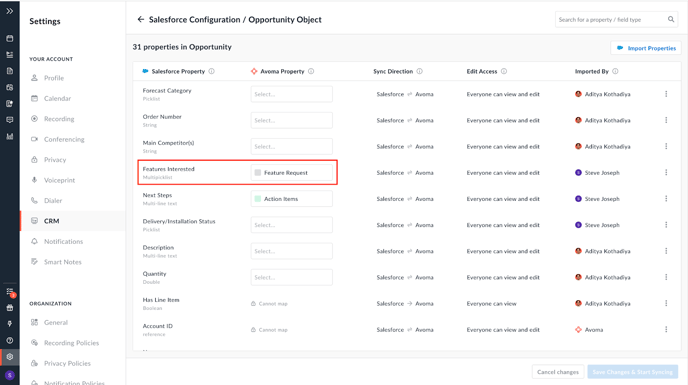The width and height of the screenshot is (688, 385).
Task: Open more options for Next Steps row
Action: pyautogui.click(x=666, y=198)
